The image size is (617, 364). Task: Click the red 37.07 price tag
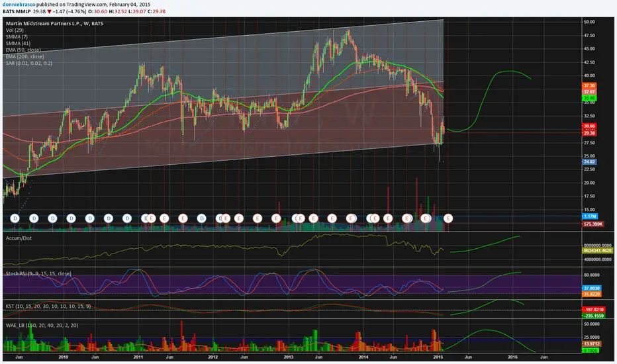(x=589, y=92)
